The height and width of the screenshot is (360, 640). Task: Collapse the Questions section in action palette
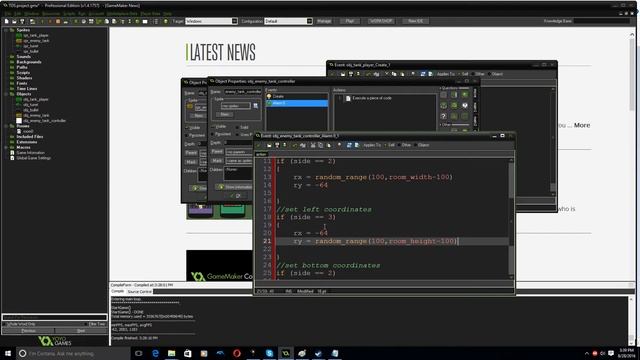click(441, 88)
